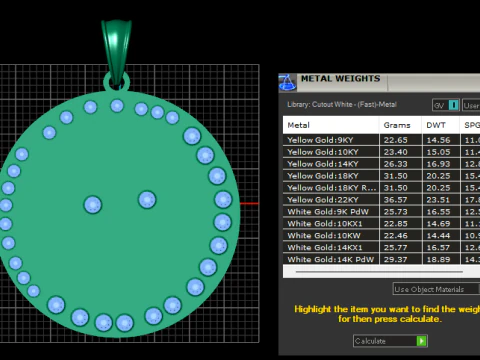Click the Metal Weights scale icon
This screenshot has height=360, width=480.
[x=287, y=83]
